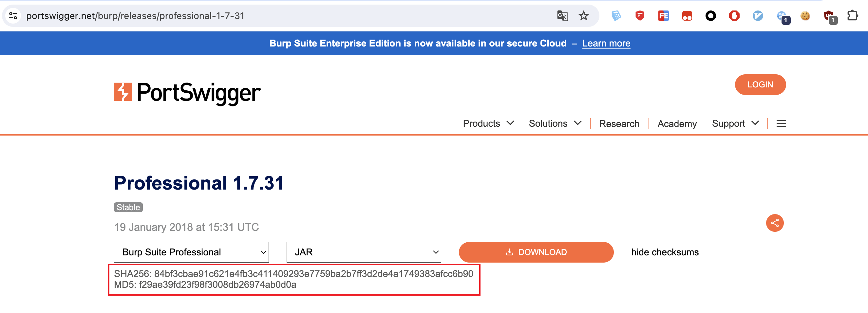Expand the Solutions menu
The width and height of the screenshot is (868, 313).
(x=555, y=124)
